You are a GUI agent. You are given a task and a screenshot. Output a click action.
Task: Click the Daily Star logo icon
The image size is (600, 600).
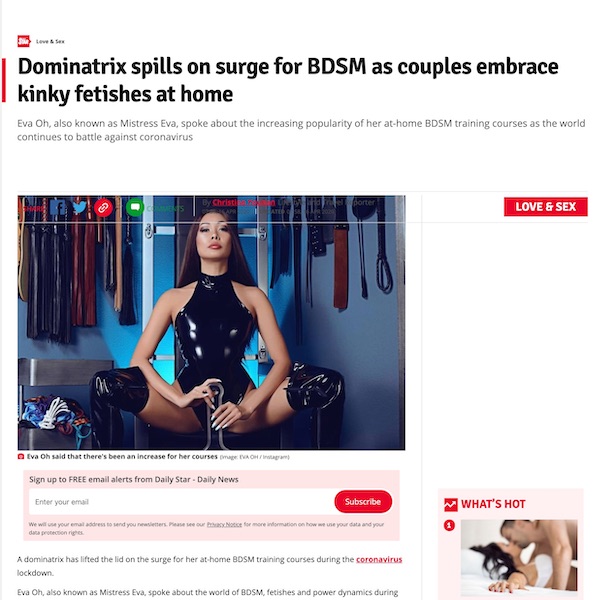tap(23, 41)
